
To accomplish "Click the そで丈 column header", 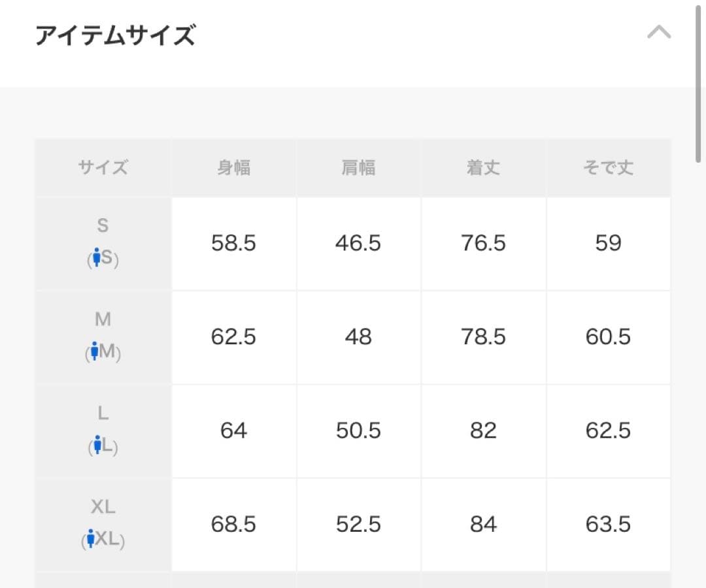I will tap(609, 167).
